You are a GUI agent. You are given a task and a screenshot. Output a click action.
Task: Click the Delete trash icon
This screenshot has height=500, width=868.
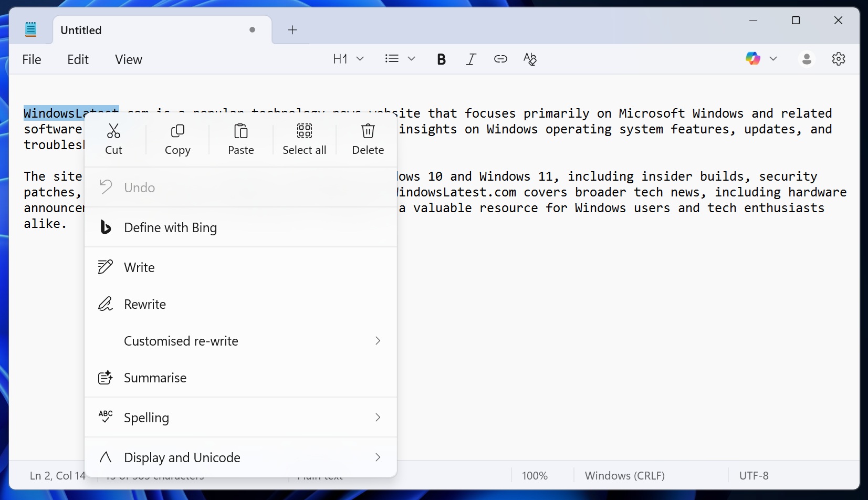point(368,131)
